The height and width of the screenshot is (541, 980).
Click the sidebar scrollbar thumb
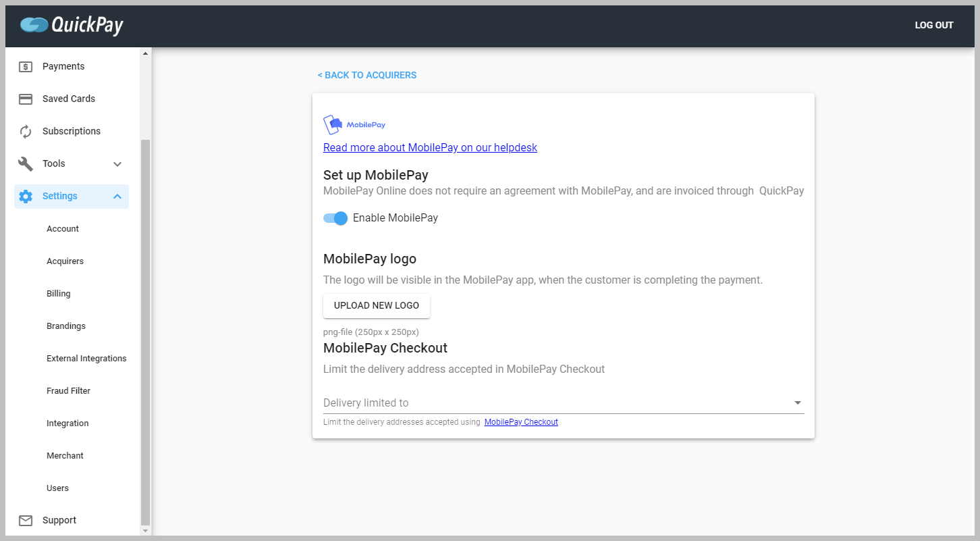click(x=145, y=332)
